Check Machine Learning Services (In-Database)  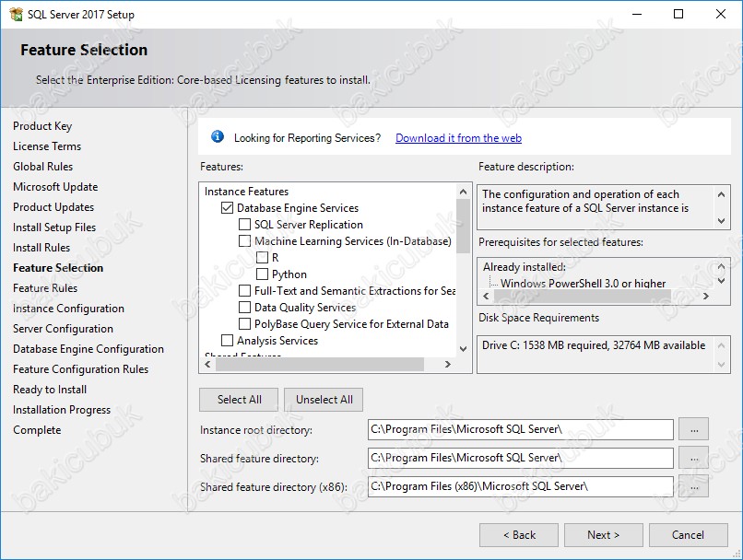pyautogui.click(x=244, y=241)
